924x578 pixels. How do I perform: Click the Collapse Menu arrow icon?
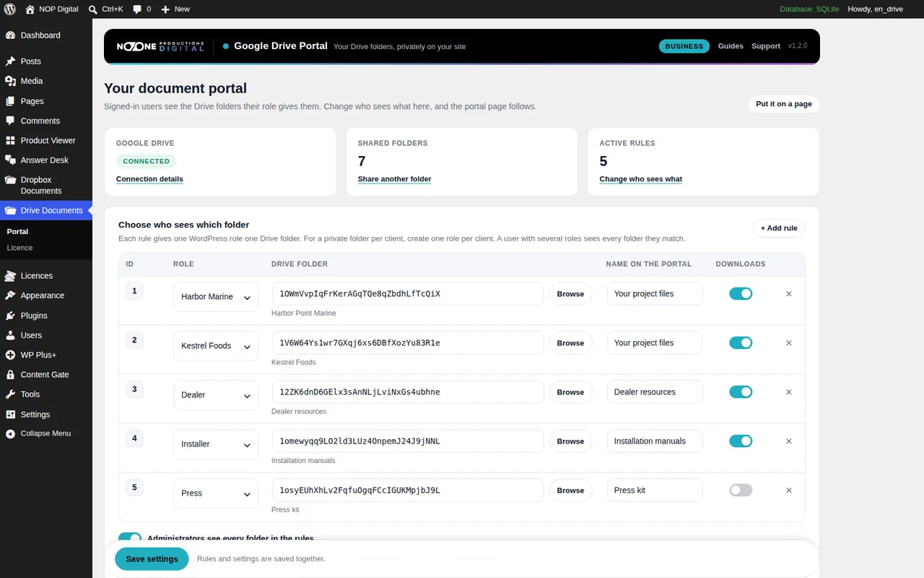[x=10, y=433]
